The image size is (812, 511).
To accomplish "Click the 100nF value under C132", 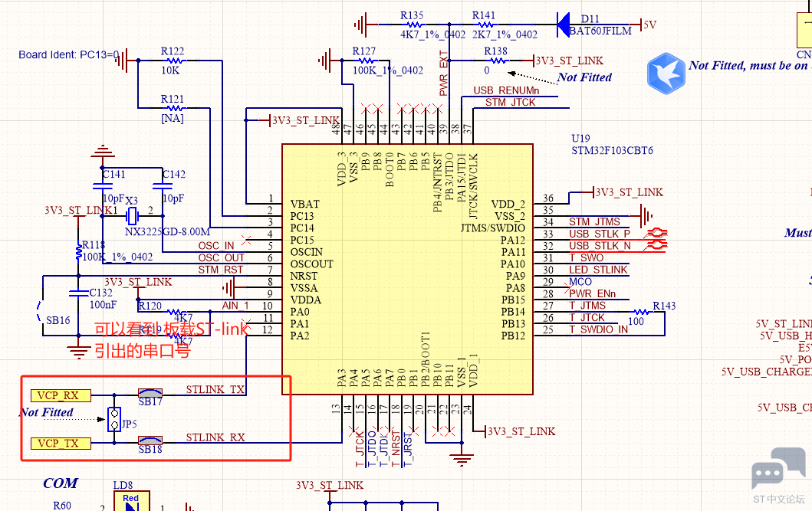I will pos(103,305).
